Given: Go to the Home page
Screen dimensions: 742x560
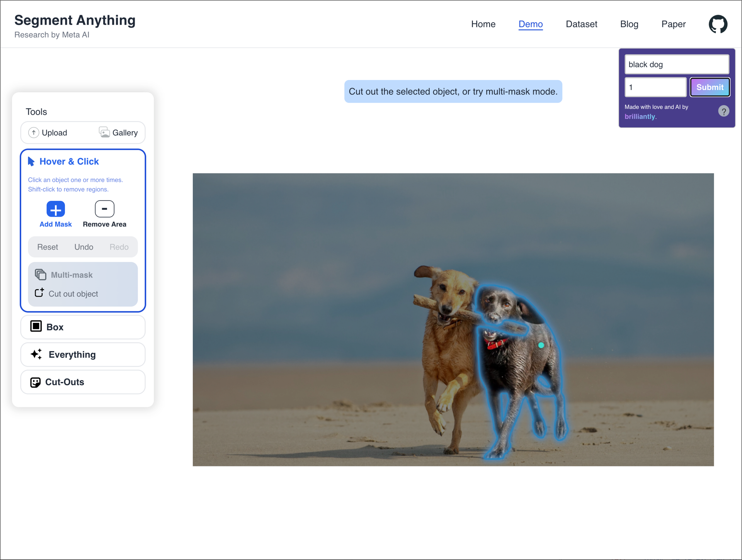Looking at the screenshot, I should (x=483, y=24).
